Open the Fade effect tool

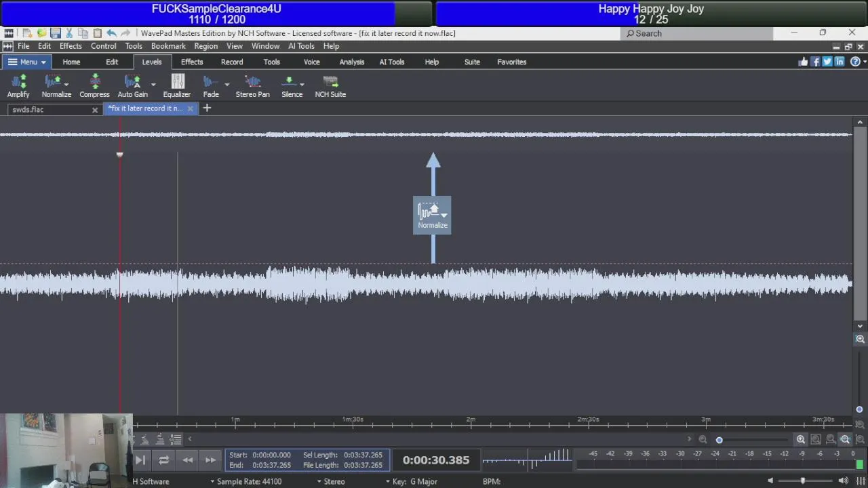tap(211, 86)
